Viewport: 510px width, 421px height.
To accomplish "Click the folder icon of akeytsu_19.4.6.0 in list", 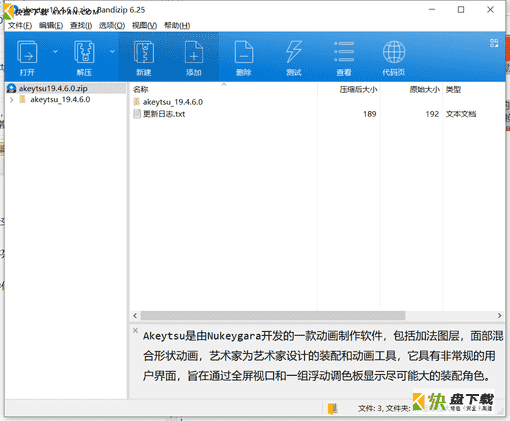I will coord(137,102).
